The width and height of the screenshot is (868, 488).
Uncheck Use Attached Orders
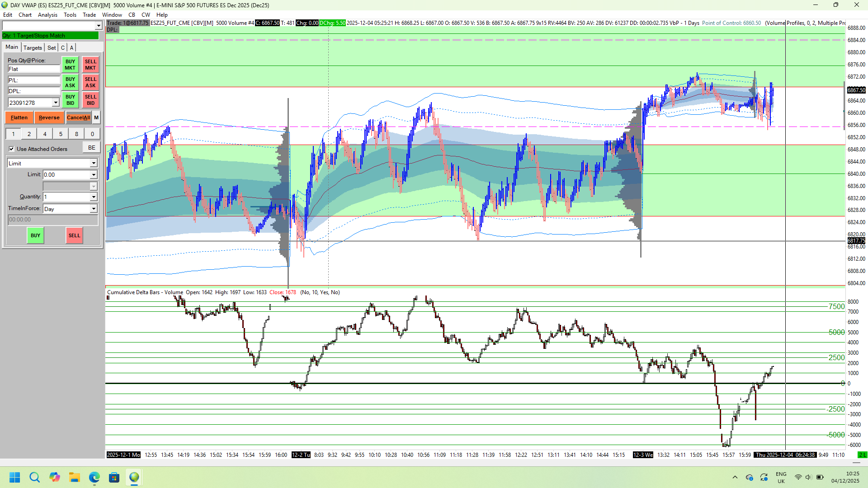click(11, 149)
